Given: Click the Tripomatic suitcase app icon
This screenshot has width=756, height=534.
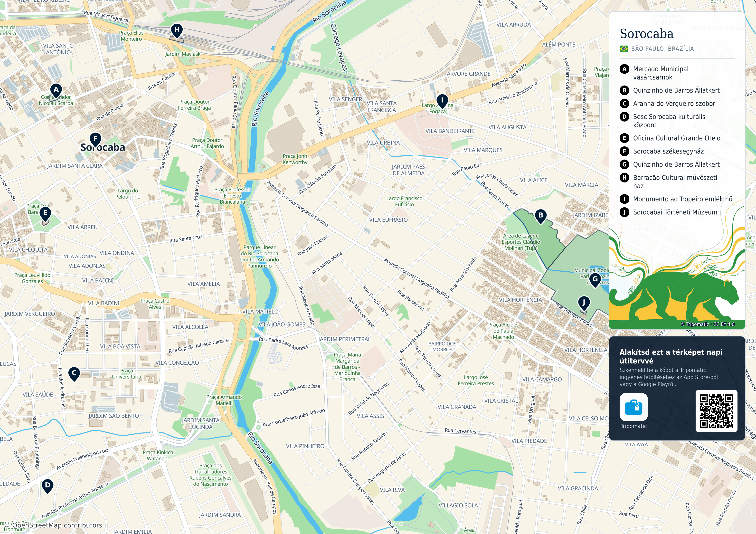Looking at the screenshot, I should click(633, 407).
